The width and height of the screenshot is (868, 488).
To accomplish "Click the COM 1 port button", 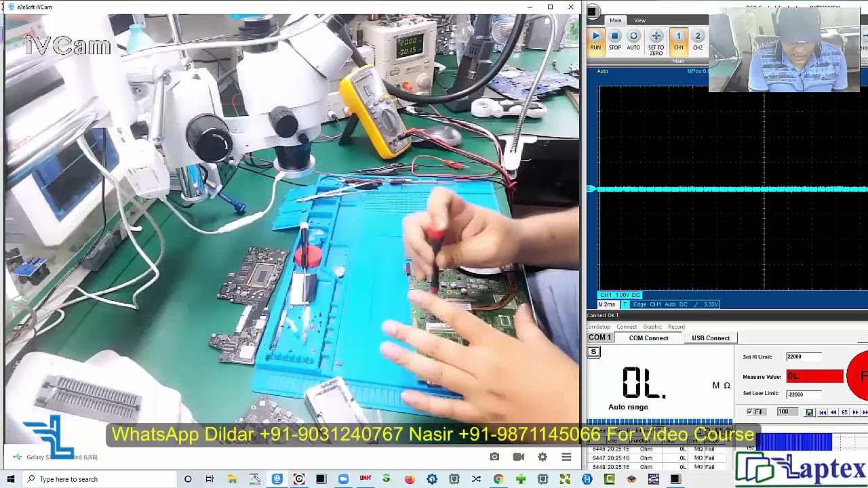I will 599,338.
